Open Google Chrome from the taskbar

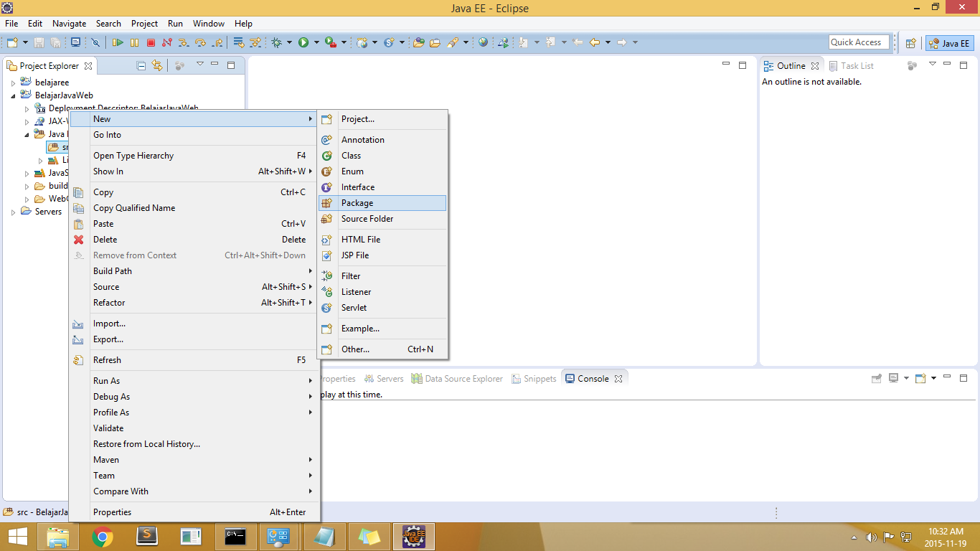[x=103, y=537]
